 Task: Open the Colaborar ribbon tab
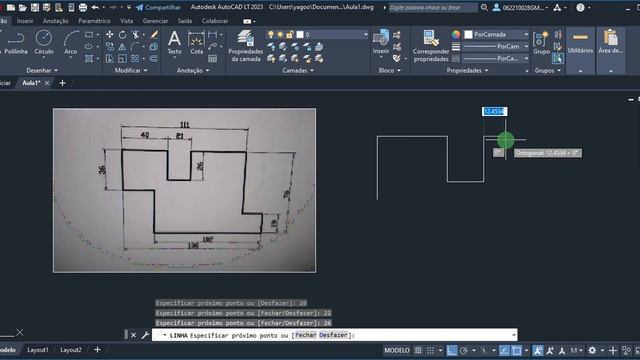(x=215, y=21)
